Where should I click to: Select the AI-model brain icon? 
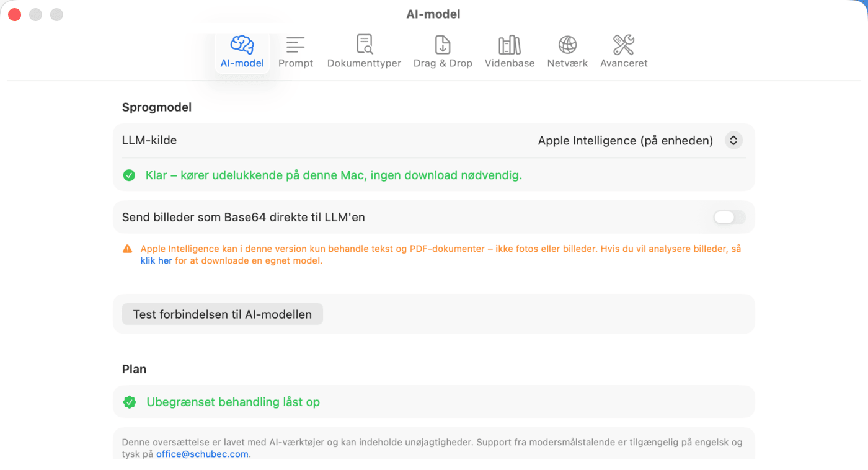242,45
